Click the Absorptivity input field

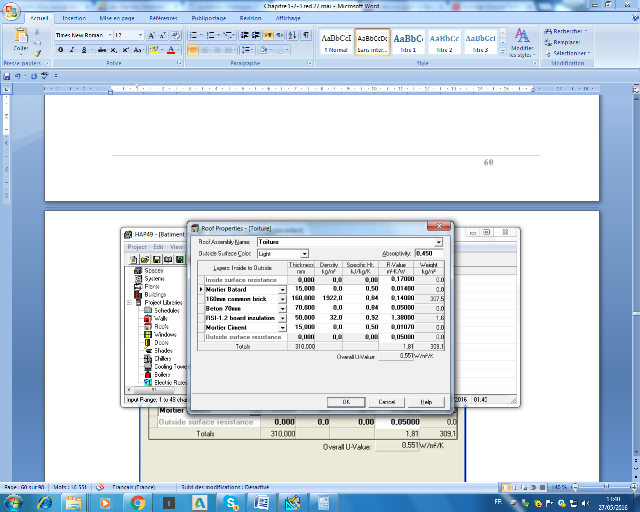tap(429, 254)
